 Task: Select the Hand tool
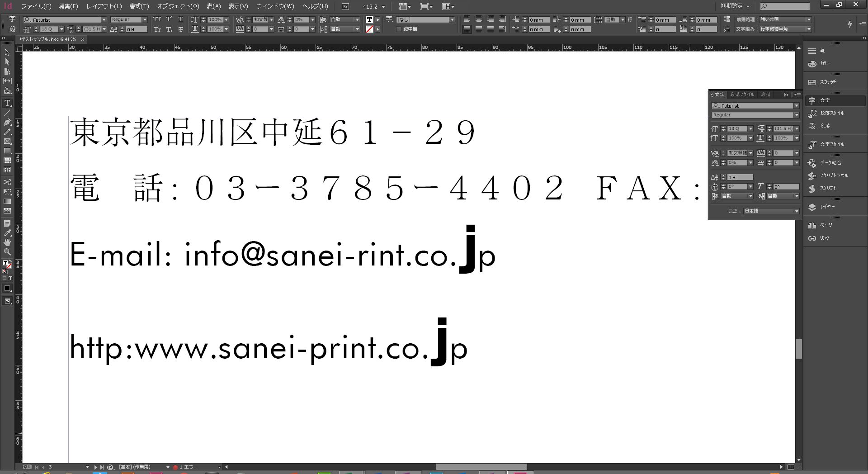pyautogui.click(x=7, y=242)
